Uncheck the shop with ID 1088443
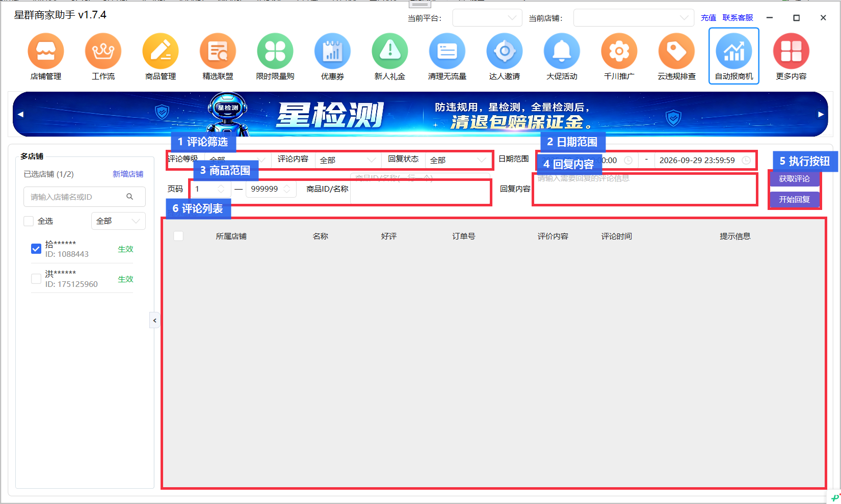This screenshot has width=841, height=504. (x=36, y=249)
